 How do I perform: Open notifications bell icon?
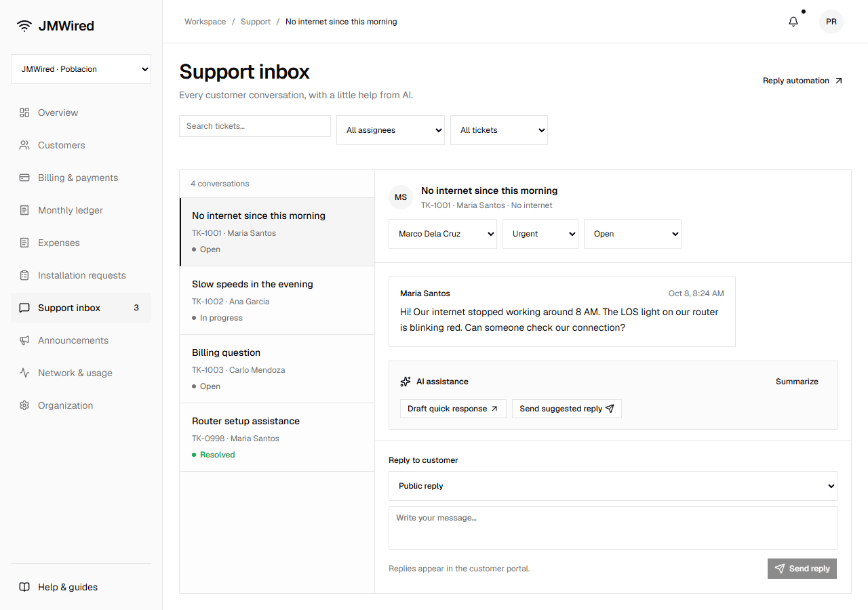pos(793,22)
